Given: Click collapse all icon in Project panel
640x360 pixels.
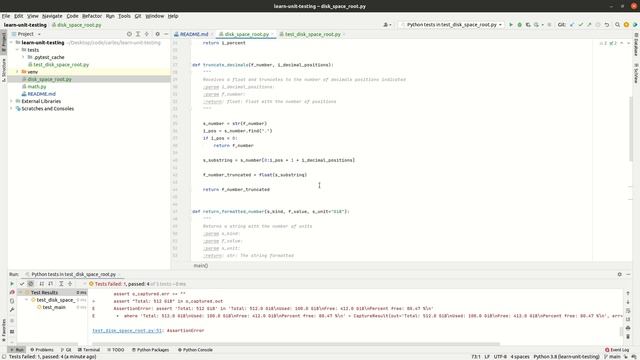Looking at the screenshot, I should pos(147,34).
